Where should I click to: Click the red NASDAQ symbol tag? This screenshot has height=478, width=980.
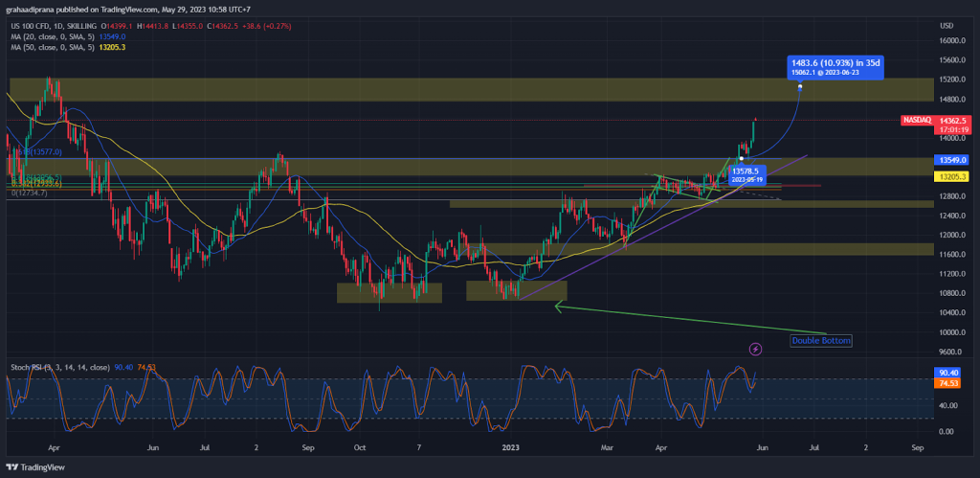[x=917, y=120]
